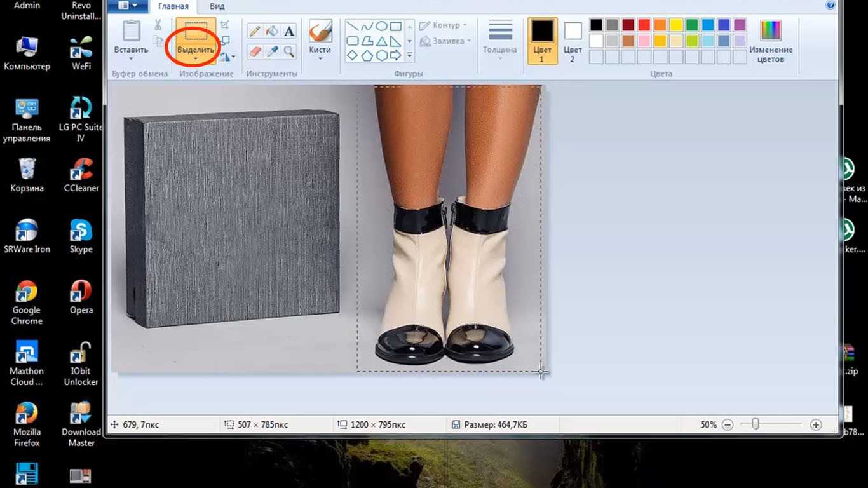Choose the Right arrow shape

pos(396,56)
